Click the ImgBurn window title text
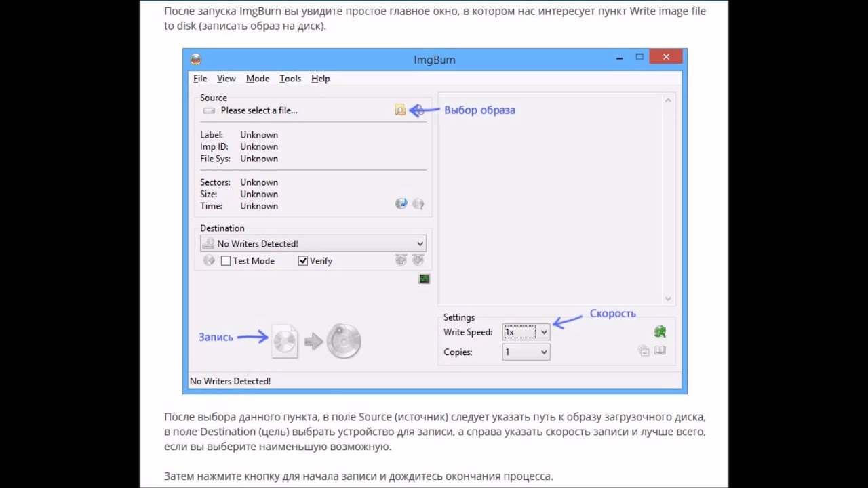Viewport: 868px width, 488px height. (435, 60)
